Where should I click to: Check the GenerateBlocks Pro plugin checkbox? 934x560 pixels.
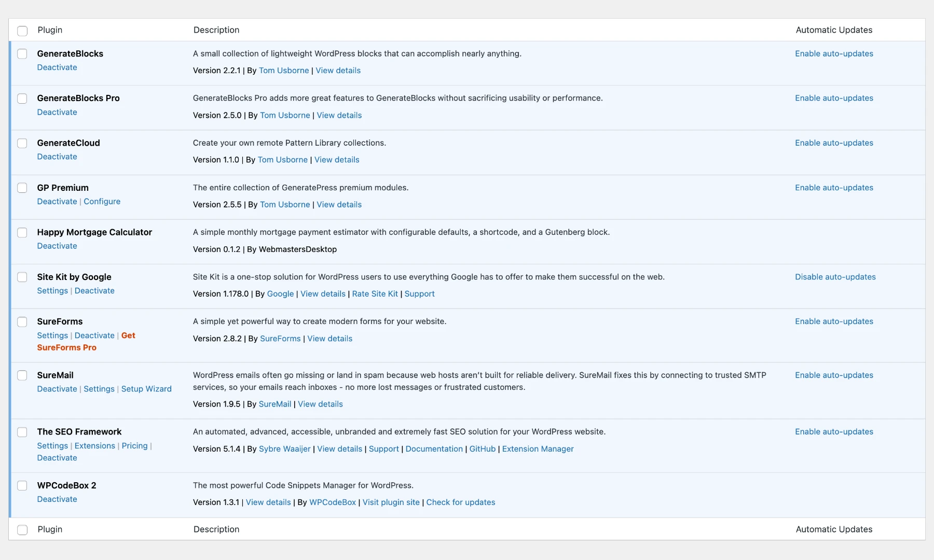pos(22,99)
